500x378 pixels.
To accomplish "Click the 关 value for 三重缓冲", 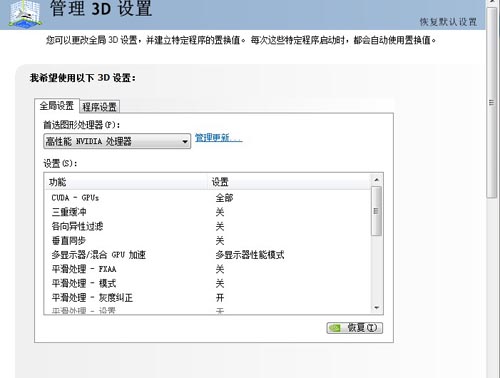I will tap(220, 212).
